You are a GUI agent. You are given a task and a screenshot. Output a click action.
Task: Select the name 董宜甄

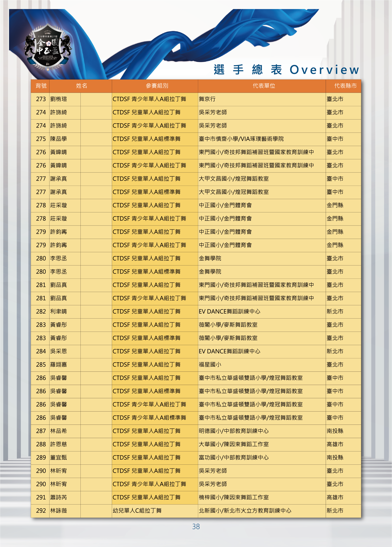pos(59,458)
